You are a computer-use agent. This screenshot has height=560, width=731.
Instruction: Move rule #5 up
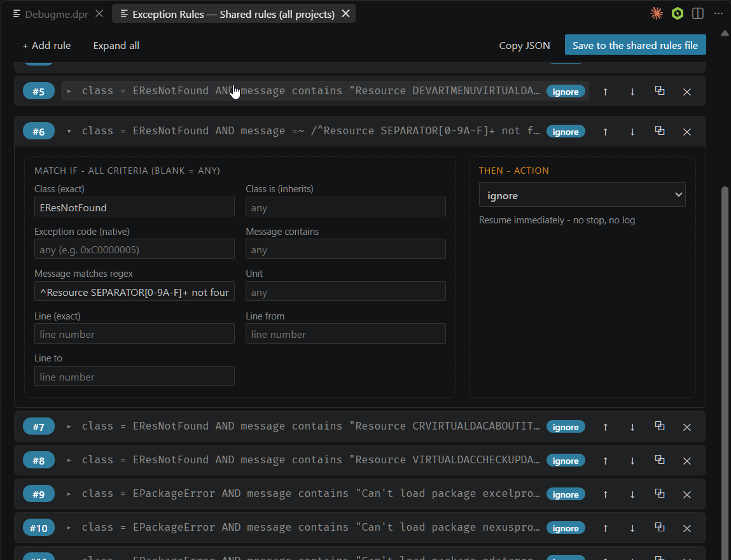[605, 92]
